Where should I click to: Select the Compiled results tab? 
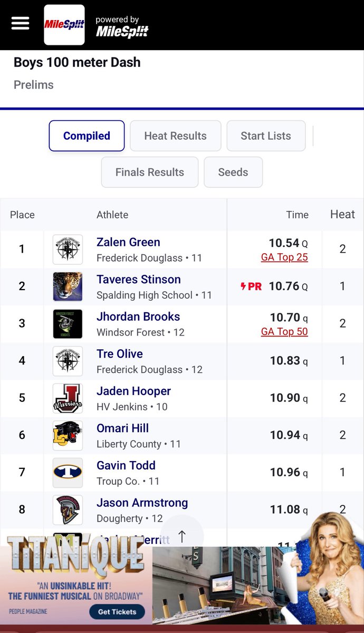(87, 136)
